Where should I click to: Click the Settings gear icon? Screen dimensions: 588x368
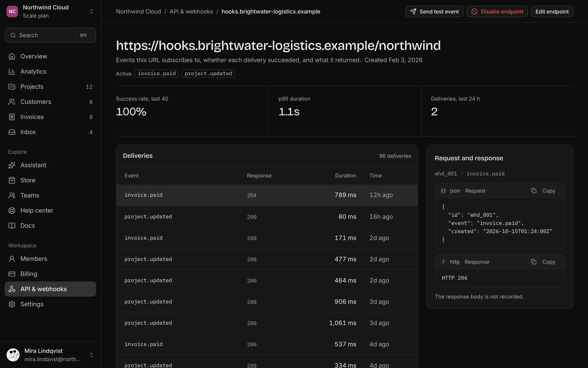tap(12, 304)
